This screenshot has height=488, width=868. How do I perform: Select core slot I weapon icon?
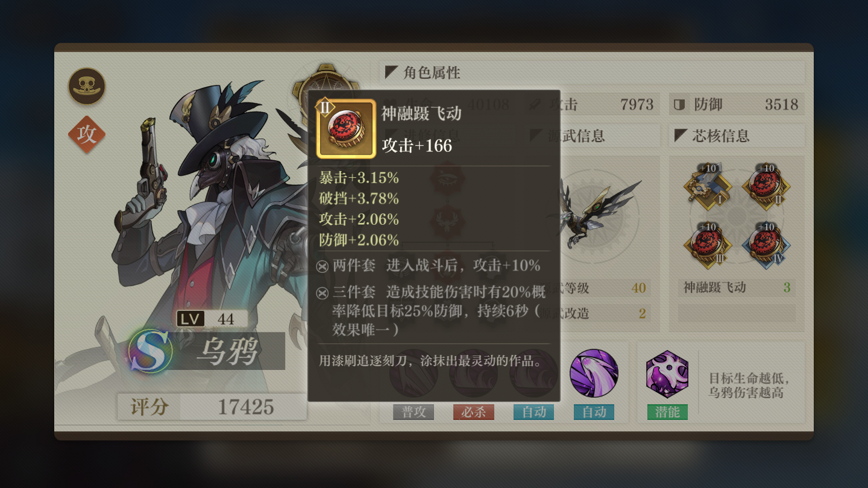point(707,186)
